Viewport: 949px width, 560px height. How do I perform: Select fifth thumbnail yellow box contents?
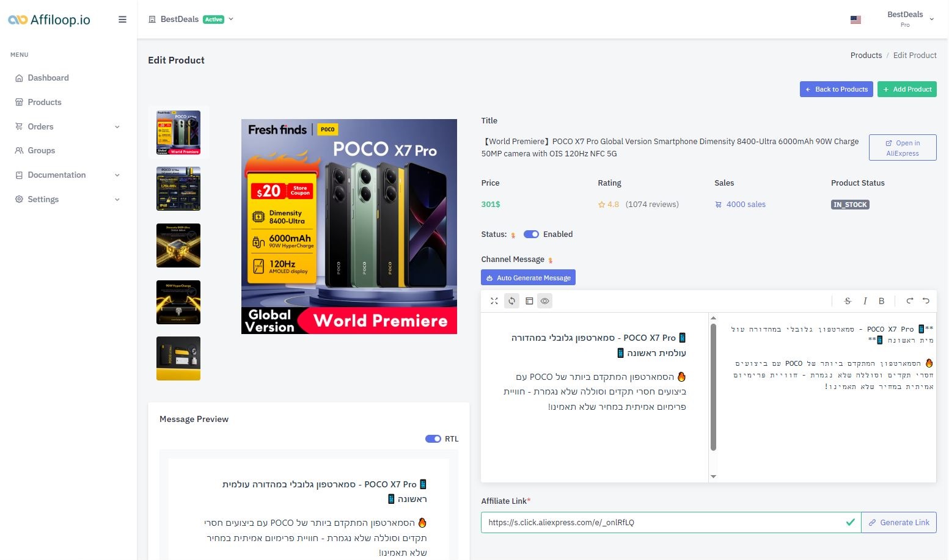[x=178, y=358]
